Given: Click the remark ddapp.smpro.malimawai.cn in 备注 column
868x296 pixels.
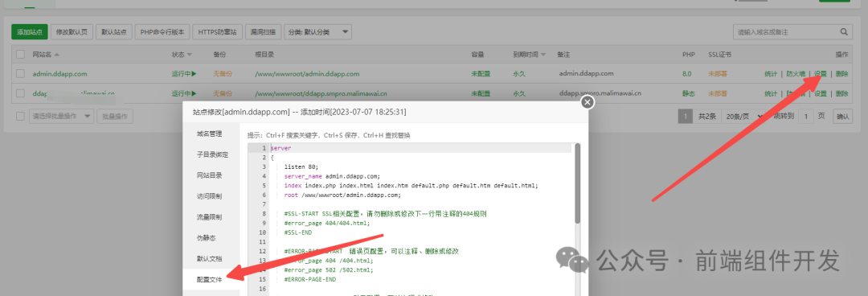Looking at the screenshot, I should (x=600, y=93).
